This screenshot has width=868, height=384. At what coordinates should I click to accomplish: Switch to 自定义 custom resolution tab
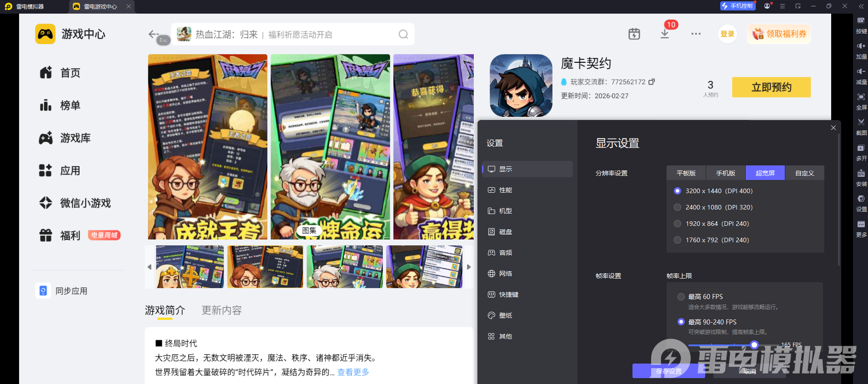tap(805, 173)
